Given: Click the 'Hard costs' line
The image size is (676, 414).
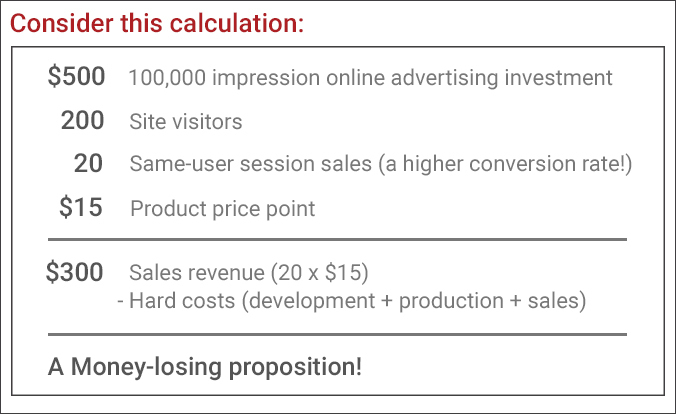Looking at the screenshot, I should tap(351, 301).
